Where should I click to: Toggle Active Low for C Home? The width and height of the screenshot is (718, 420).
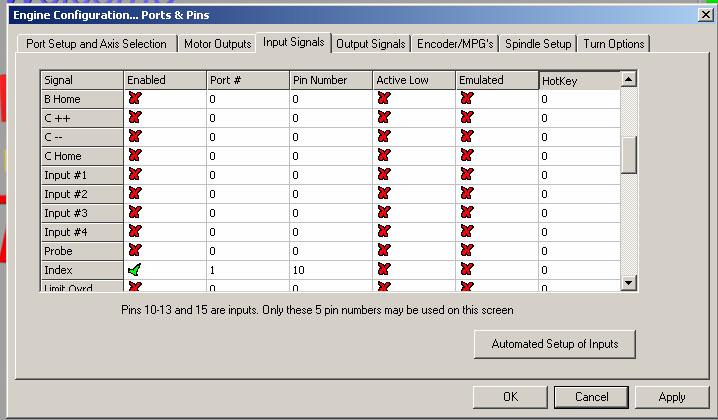(384, 155)
